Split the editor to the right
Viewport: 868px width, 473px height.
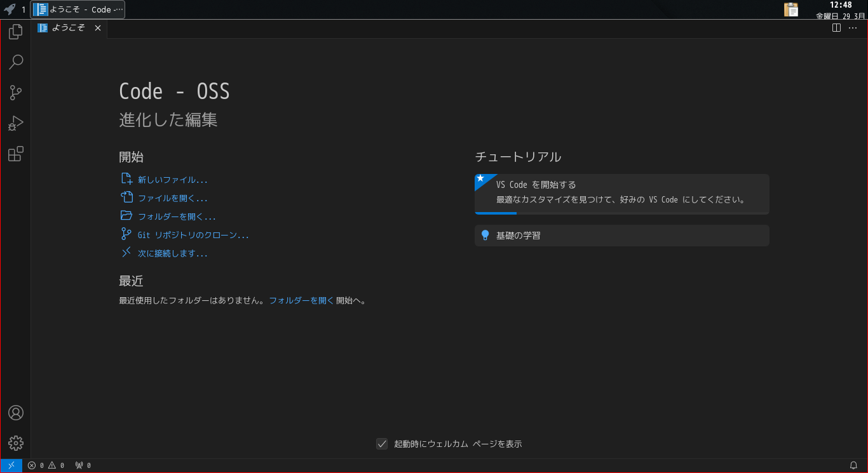837,28
